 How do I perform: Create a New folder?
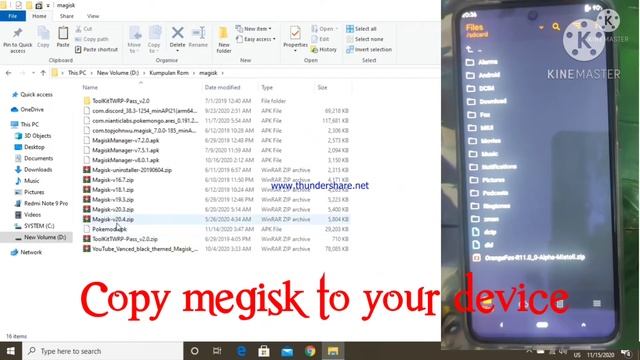[224, 40]
